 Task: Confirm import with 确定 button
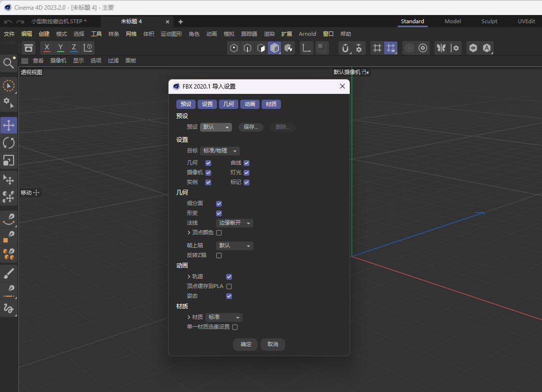pyautogui.click(x=246, y=345)
